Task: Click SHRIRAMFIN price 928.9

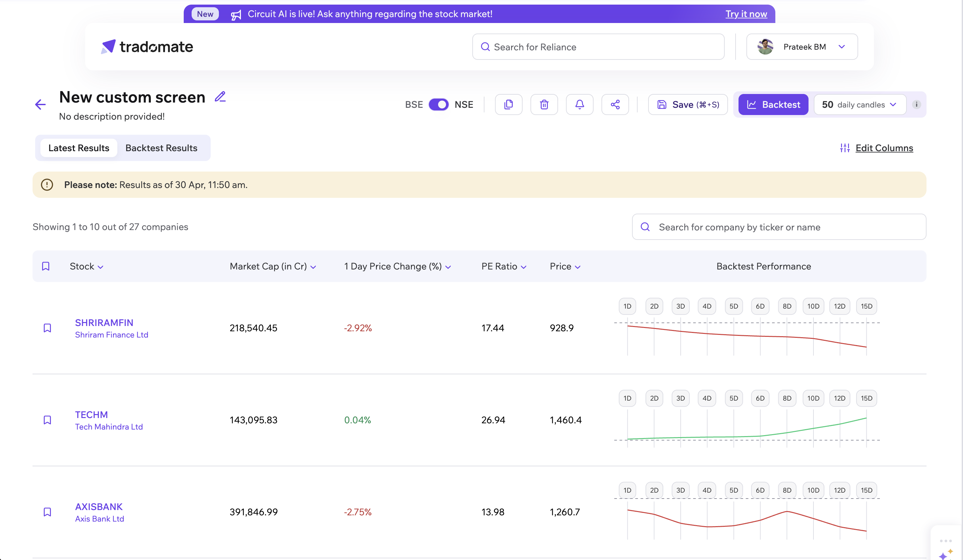Action: tap(561, 328)
